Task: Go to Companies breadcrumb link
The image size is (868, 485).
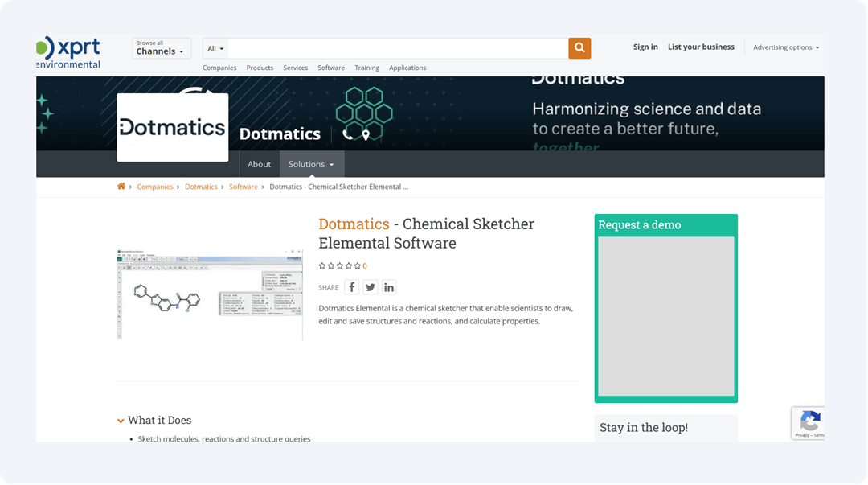Action: (x=155, y=187)
